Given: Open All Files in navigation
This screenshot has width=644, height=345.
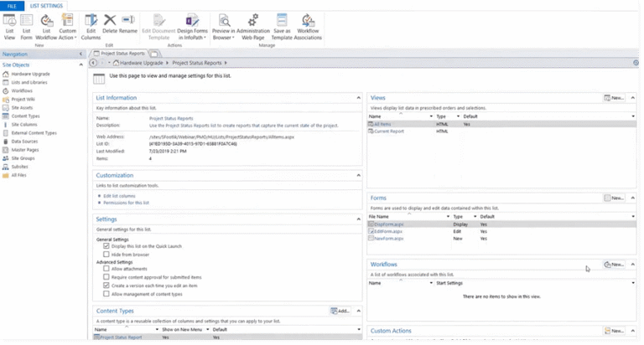Looking at the screenshot, I should pos(18,175).
